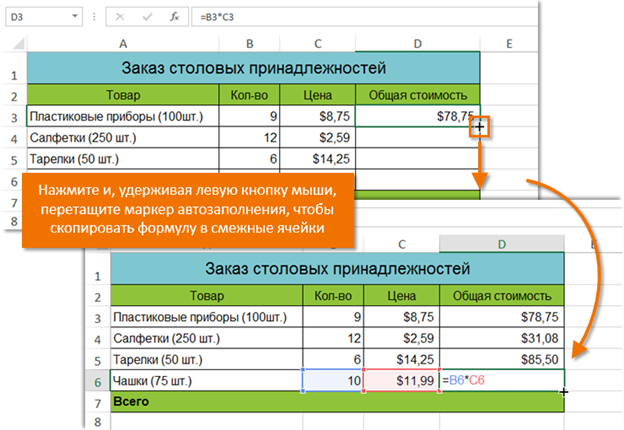Click the 'Цена' header cell in the upper sheet

pyautogui.click(x=318, y=95)
